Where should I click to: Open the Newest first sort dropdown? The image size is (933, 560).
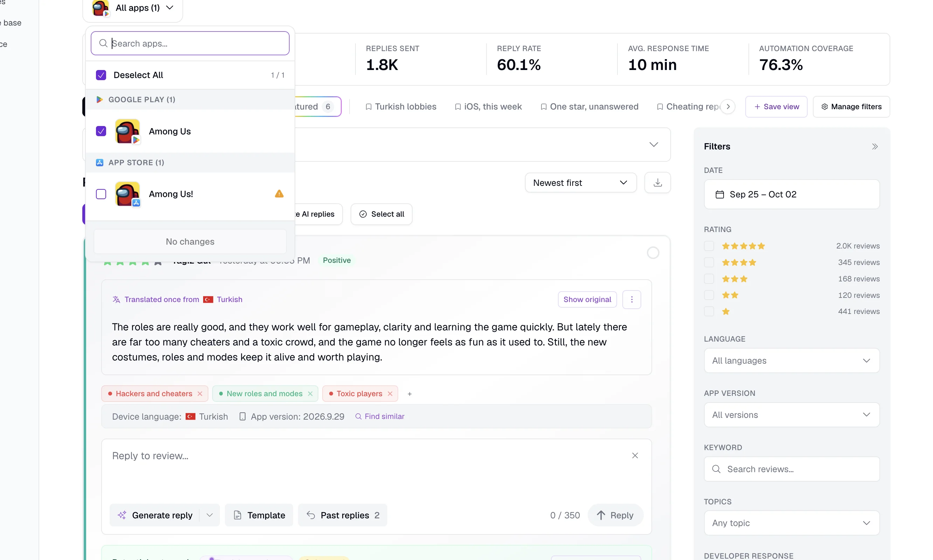click(580, 183)
